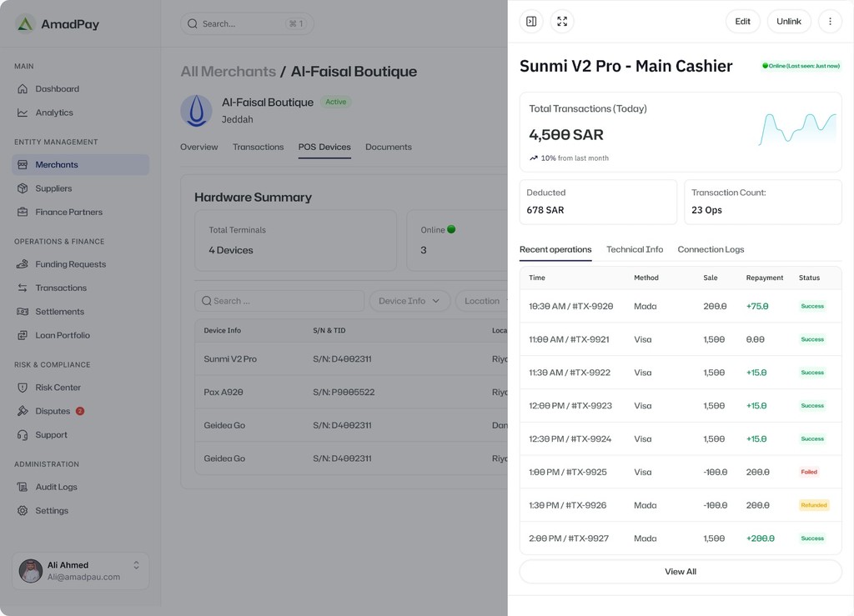
Task: Open the three-dot more options menu
Action: coord(830,22)
